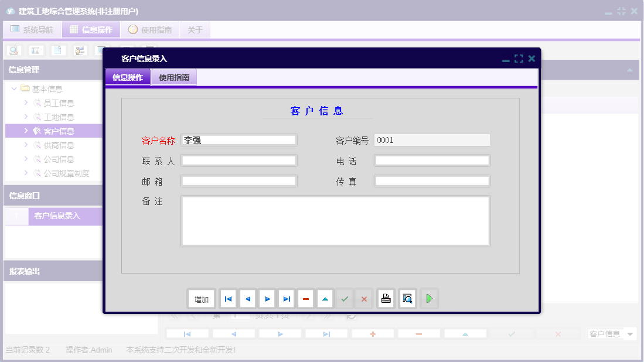Open the 客户信息 dropdown at bottom right

[611, 333]
